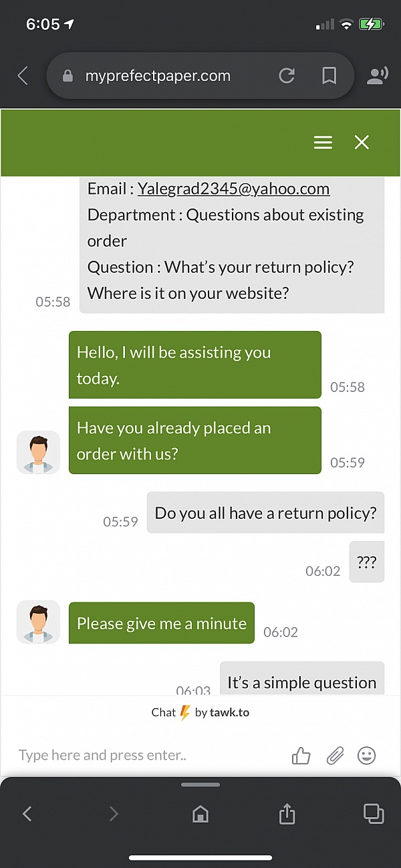
Task: Attach a file with paperclip icon
Action: [x=334, y=756]
